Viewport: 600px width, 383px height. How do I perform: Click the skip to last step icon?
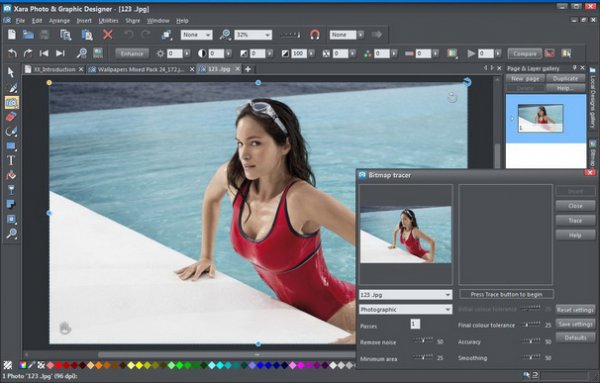coord(60,53)
